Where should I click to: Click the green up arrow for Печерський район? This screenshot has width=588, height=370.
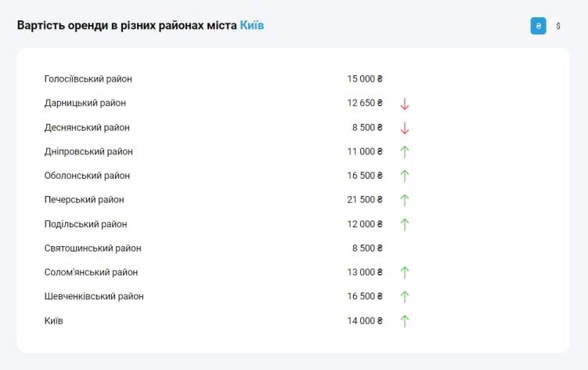pyautogui.click(x=405, y=200)
